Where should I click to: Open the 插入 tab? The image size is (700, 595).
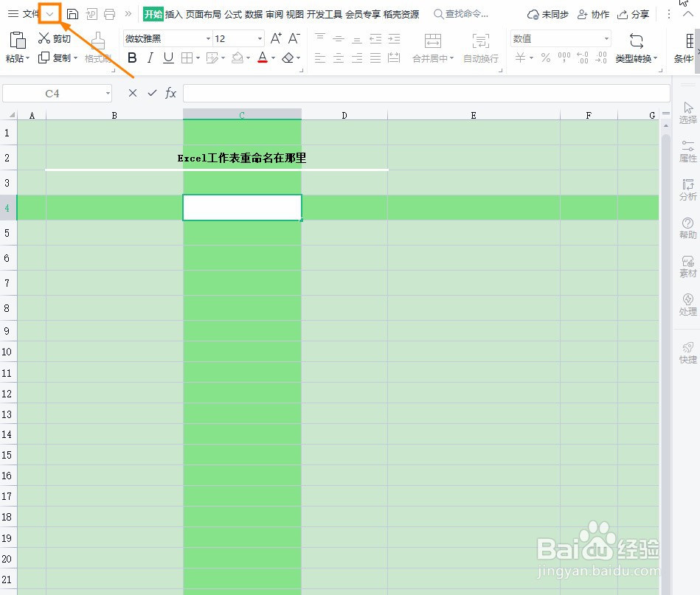pos(173,14)
